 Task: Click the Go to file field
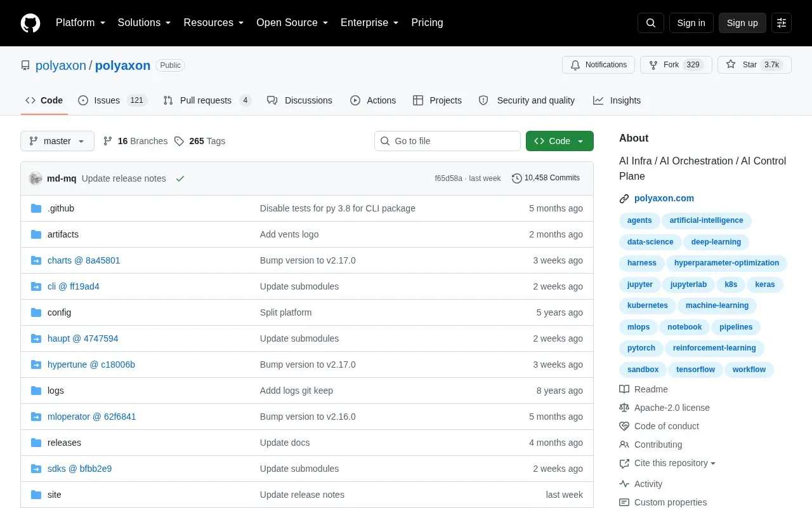pos(447,141)
